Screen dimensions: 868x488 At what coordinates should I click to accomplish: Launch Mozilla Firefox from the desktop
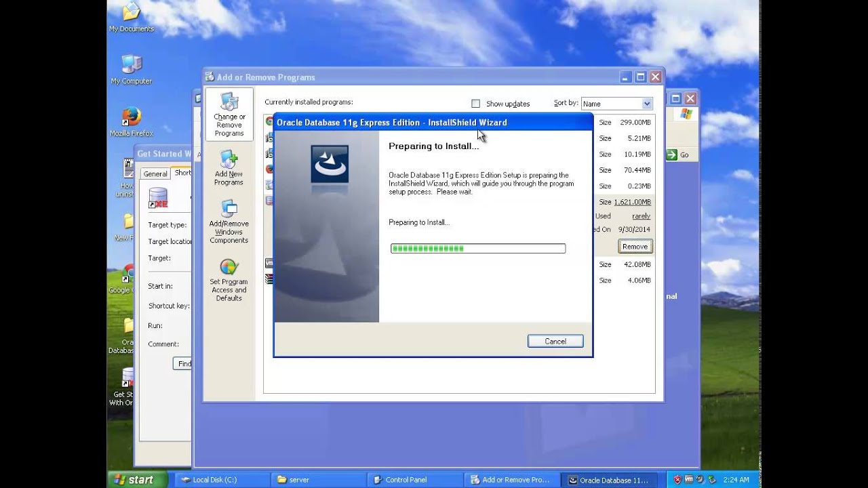(132, 122)
